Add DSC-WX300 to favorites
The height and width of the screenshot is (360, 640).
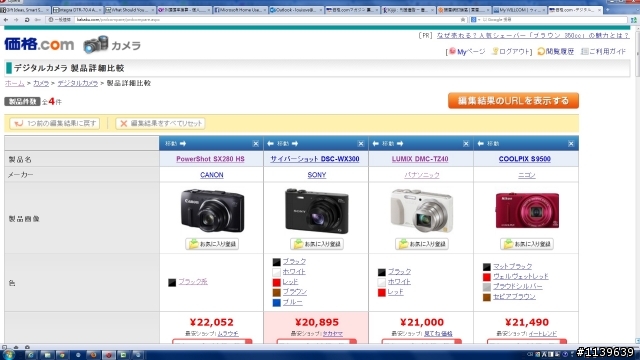pyautogui.click(x=317, y=244)
